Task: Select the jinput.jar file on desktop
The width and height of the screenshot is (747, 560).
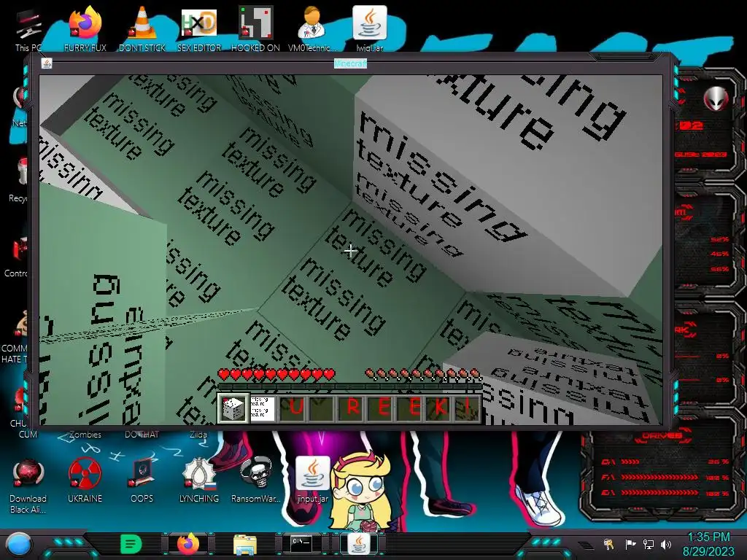Action: pyautogui.click(x=313, y=480)
